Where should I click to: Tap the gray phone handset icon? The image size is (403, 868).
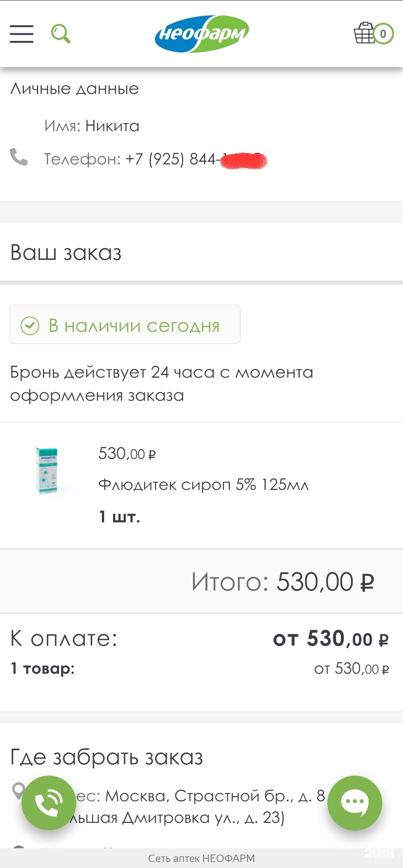[x=19, y=157]
